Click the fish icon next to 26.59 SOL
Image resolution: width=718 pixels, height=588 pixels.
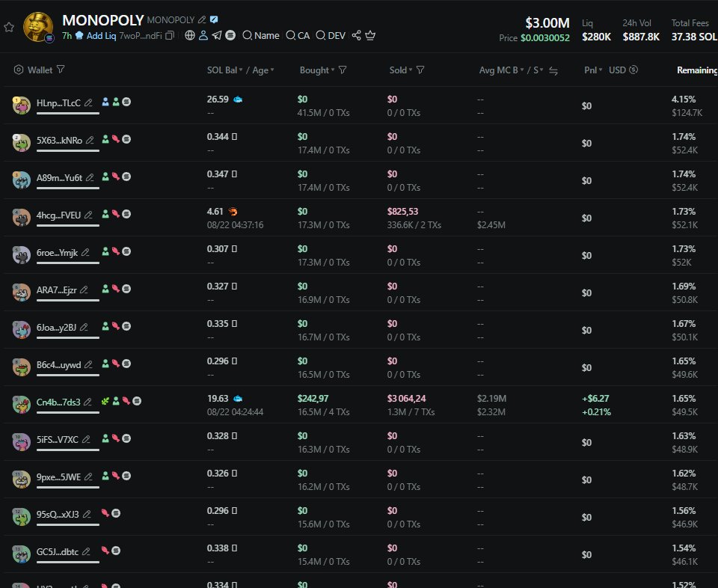tap(238, 99)
